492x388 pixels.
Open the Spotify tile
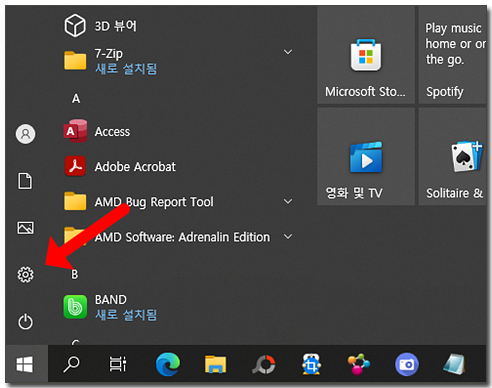(x=452, y=55)
